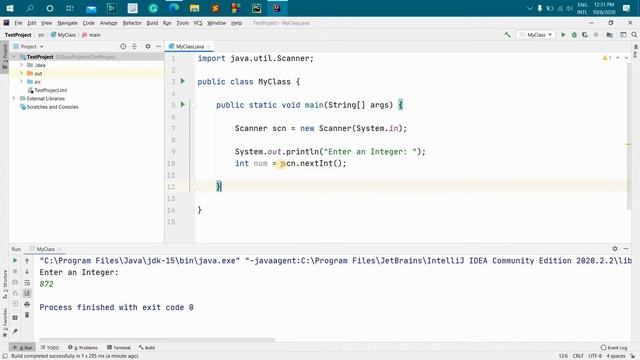Click the horizontal scrollbar of the Run console
The image size is (640, 360).
(157, 340)
